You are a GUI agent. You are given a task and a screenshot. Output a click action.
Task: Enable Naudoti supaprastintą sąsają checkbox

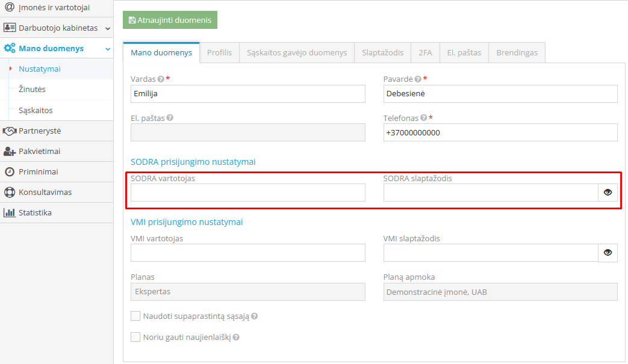(x=135, y=316)
